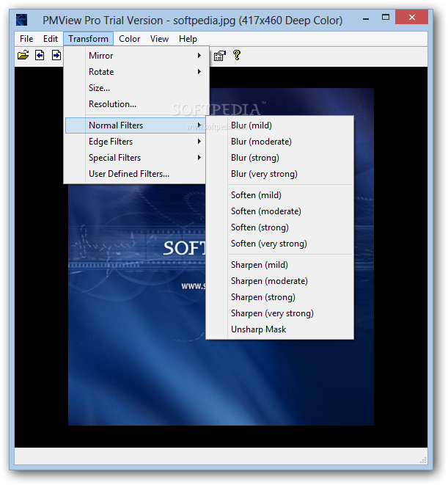448x485 pixels.
Task: Choose Resolution... from the Transform menu
Action: [x=136, y=104]
